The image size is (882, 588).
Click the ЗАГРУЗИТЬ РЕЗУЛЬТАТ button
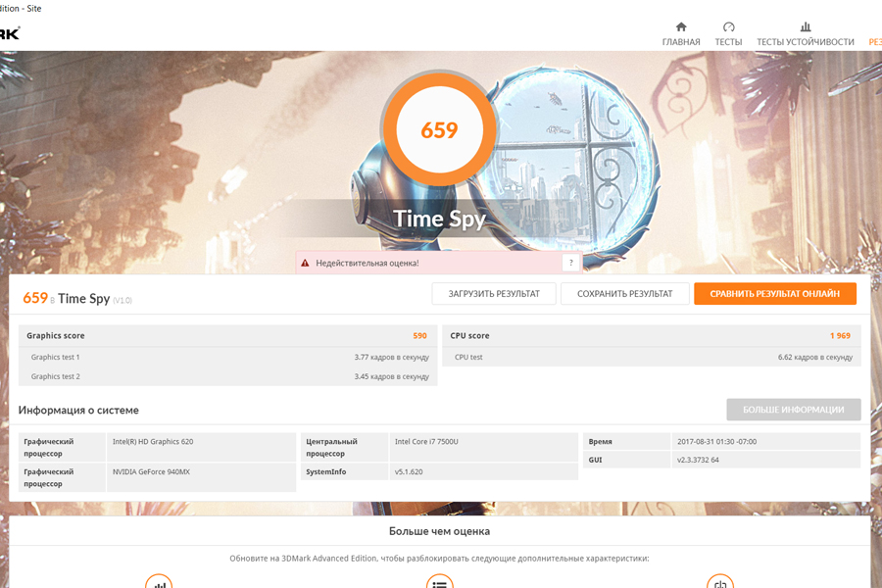click(494, 294)
